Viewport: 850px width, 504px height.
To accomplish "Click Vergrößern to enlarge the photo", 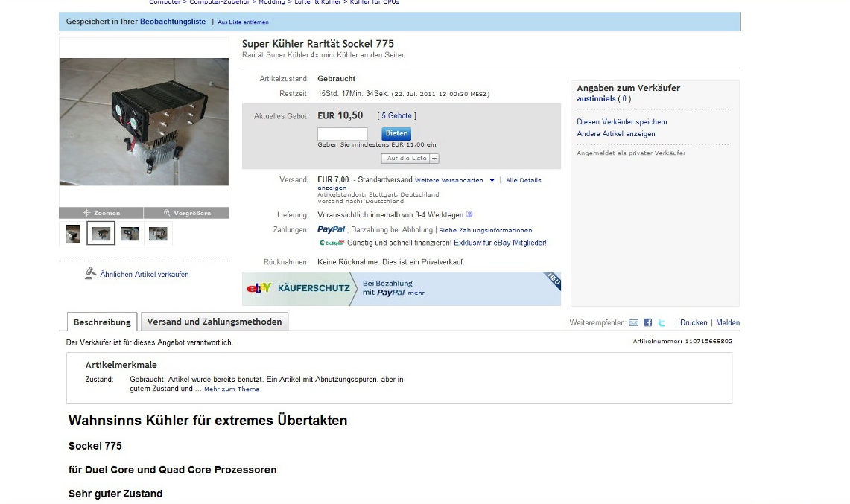I will (x=186, y=213).
